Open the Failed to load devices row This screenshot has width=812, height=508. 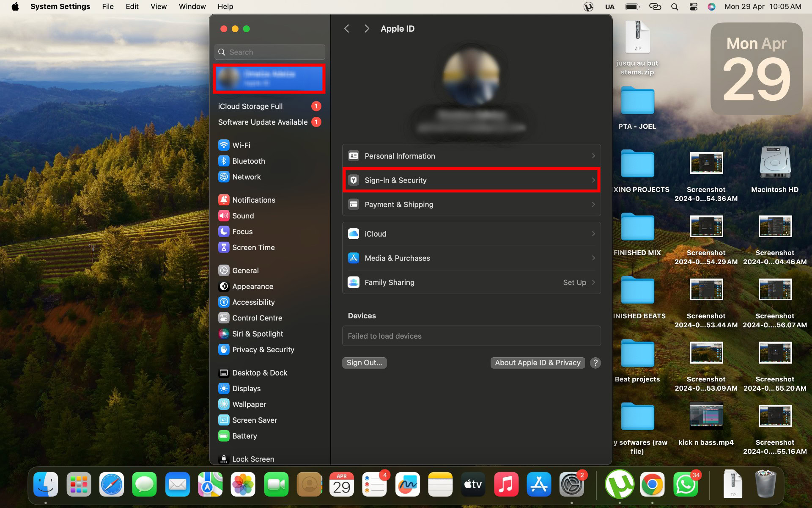[x=471, y=336]
